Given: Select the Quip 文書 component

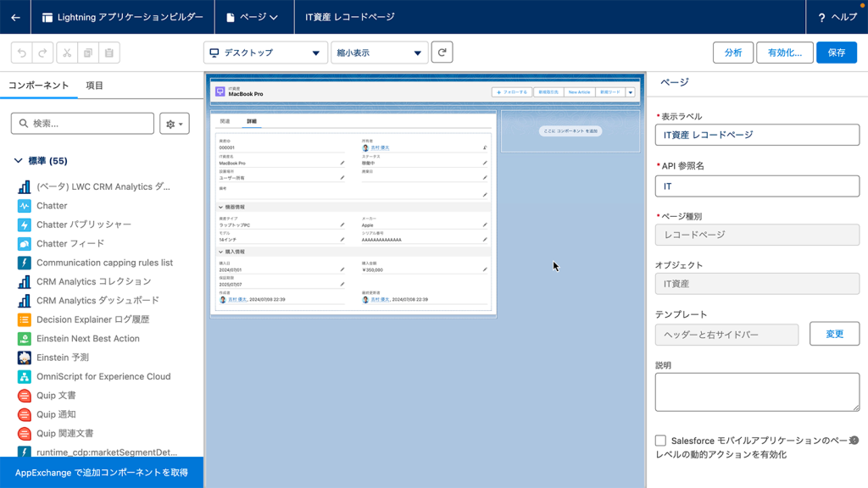Looking at the screenshot, I should pyautogui.click(x=56, y=396).
